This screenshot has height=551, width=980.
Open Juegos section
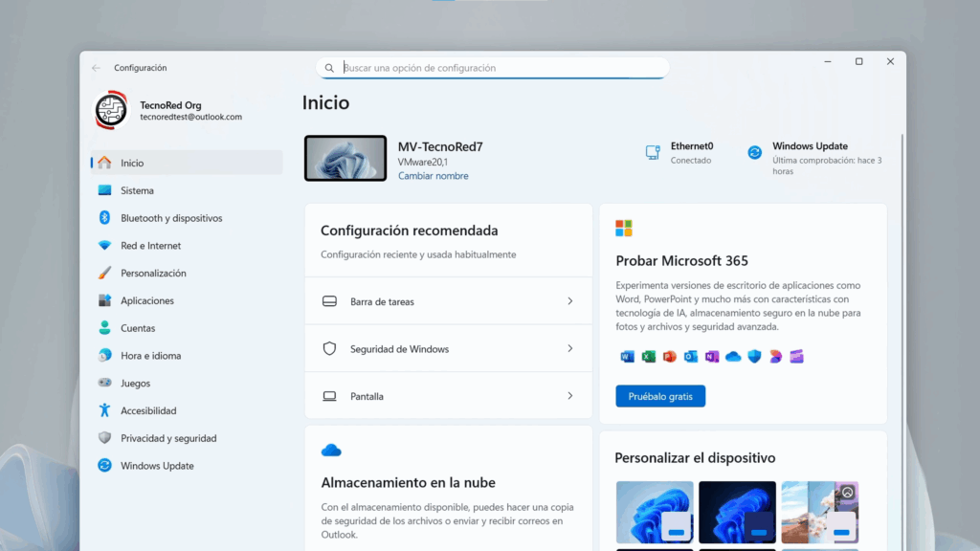[187, 383]
